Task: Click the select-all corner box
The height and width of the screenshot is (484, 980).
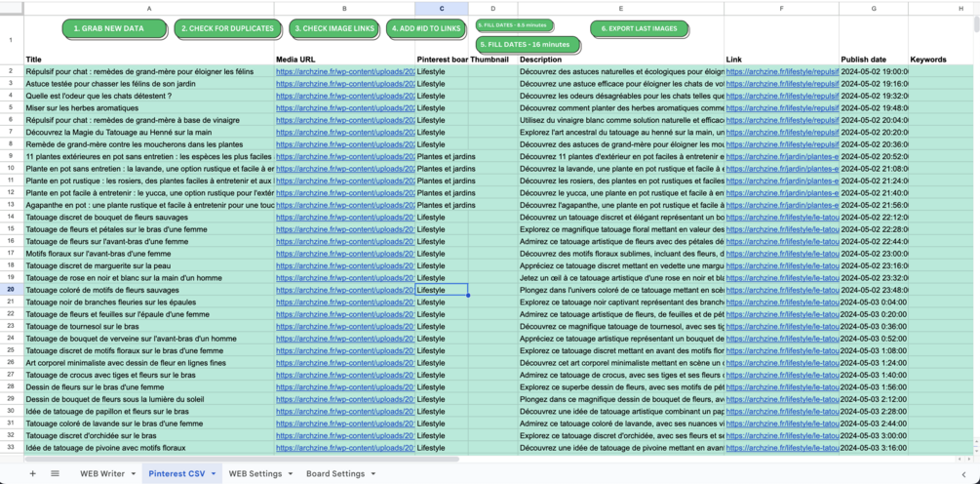Action: 12,8
